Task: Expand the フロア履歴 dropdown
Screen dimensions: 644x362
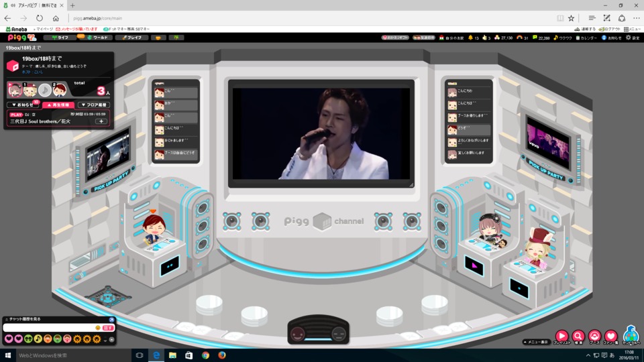Action: tap(94, 105)
